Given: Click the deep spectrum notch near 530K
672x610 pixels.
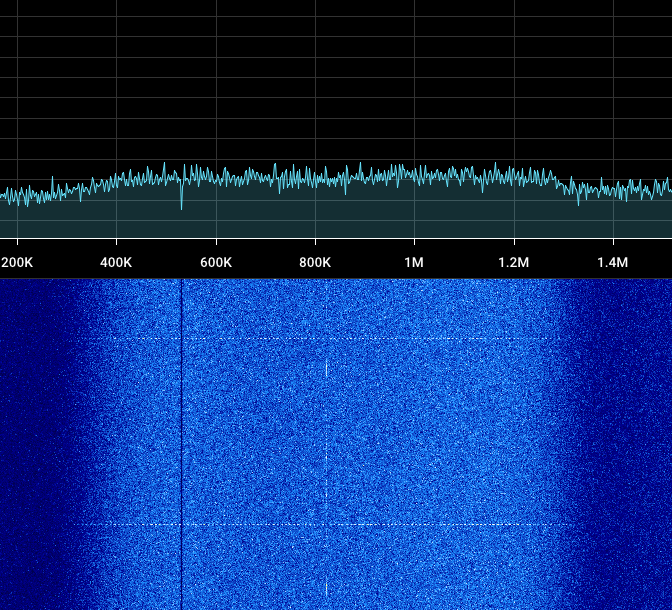Looking at the screenshot, I should coord(181,197).
